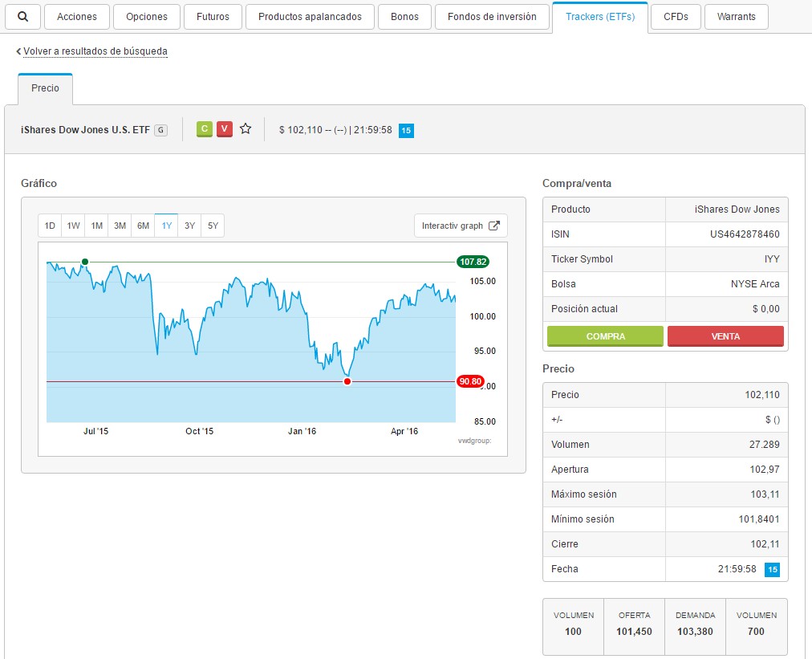Click the Máximo sesión value 103,11

pyautogui.click(x=765, y=494)
